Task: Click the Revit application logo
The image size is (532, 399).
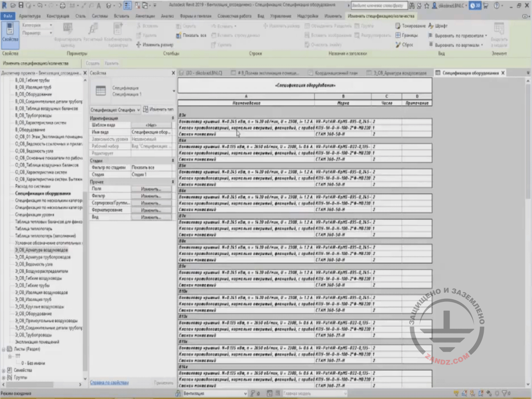Action: [4, 5]
